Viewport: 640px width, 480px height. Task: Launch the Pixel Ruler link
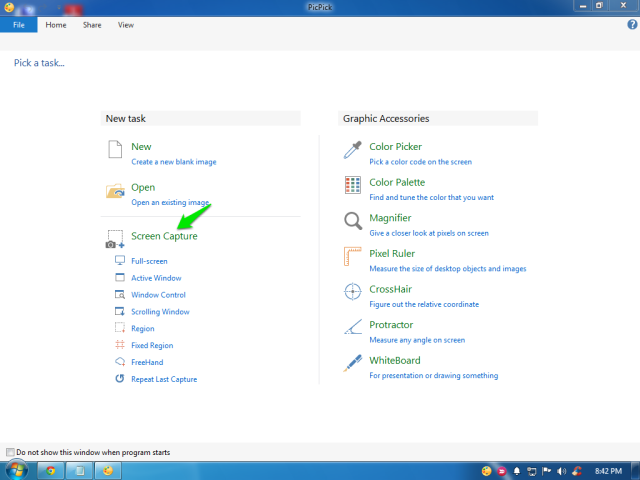[x=392, y=253]
